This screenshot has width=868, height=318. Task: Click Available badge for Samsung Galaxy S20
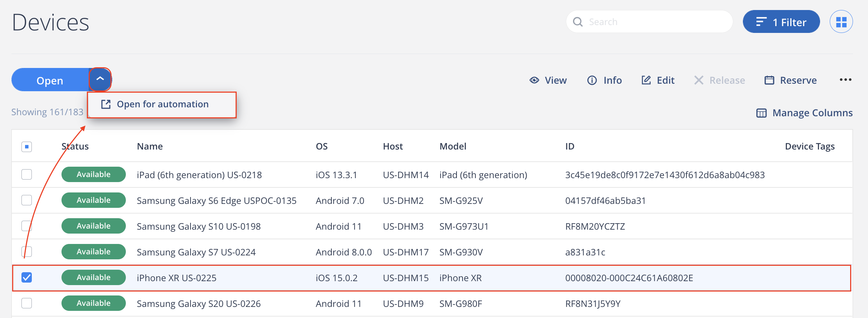pyautogui.click(x=94, y=303)
